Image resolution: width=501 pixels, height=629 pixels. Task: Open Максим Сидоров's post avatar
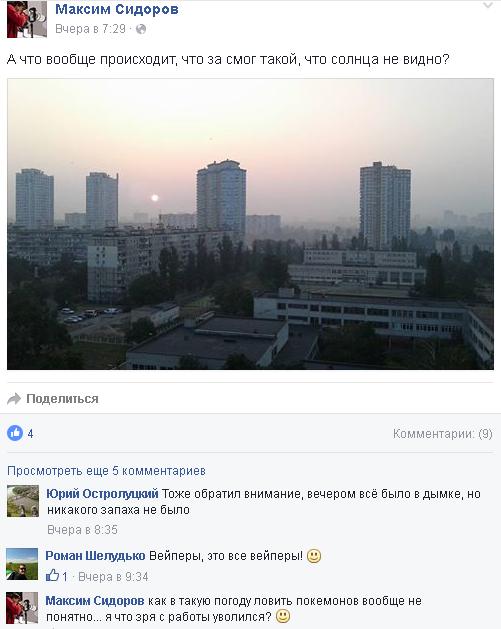[27, 19]
